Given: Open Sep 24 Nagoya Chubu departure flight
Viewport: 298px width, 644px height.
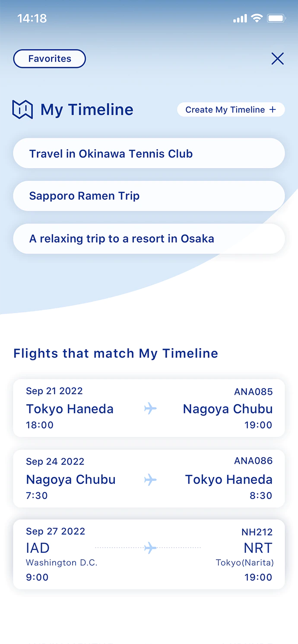Looking at the screenshot, I should pos(71,479).
